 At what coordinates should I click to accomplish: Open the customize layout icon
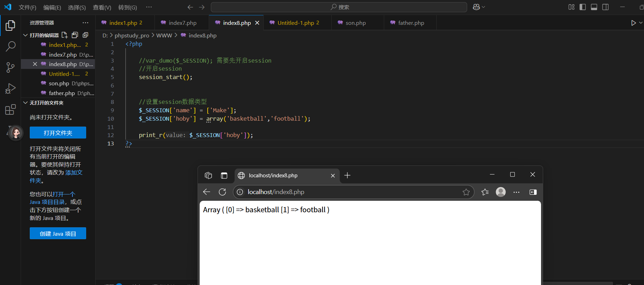tap(572, 7)
